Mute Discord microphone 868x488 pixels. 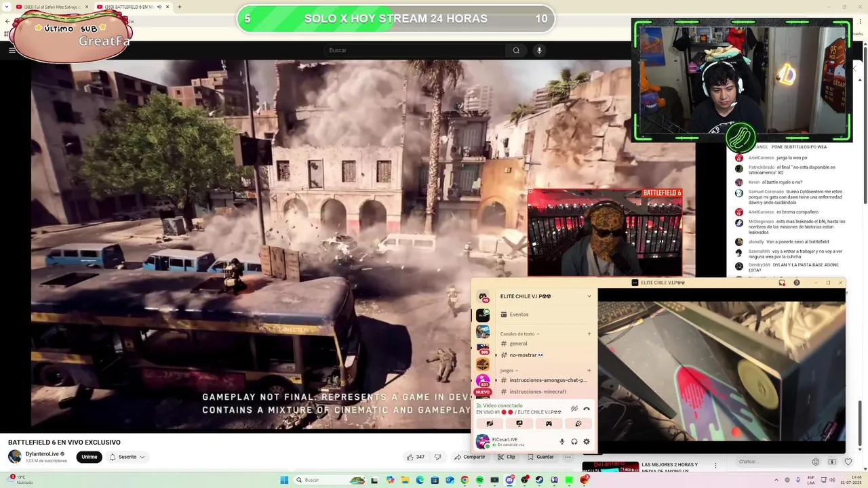click(561, 442)
